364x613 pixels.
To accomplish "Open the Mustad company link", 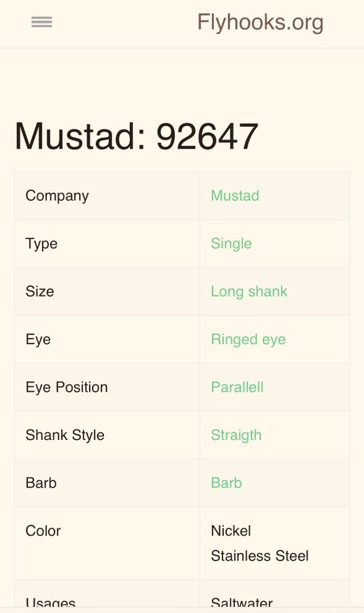I will click(235, 195).
